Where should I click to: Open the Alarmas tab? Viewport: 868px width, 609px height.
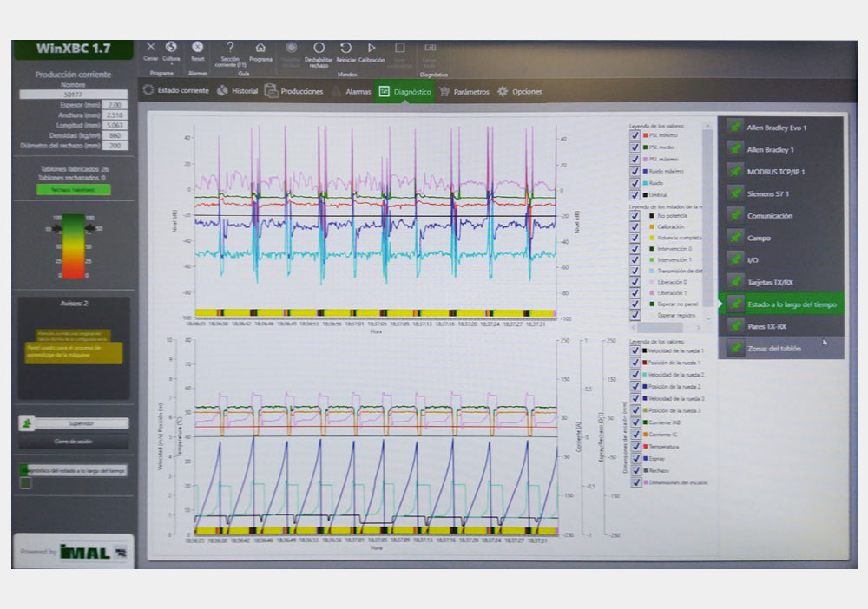pos(352,91)
